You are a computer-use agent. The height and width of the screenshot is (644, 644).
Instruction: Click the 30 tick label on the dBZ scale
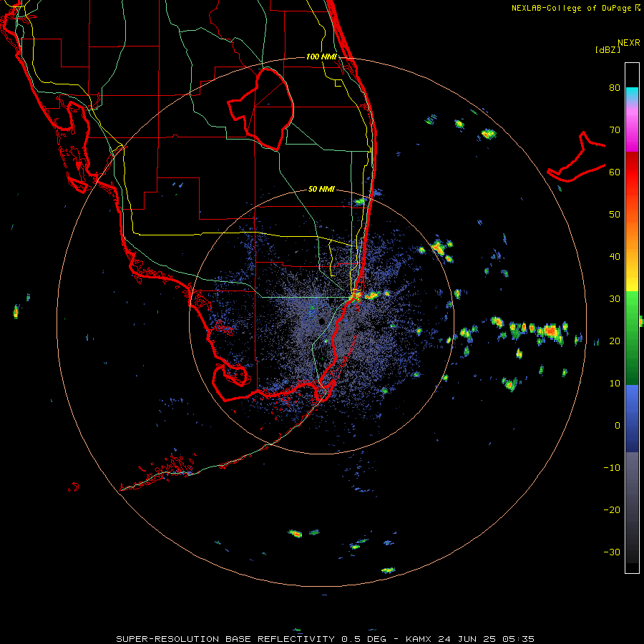[615, 298]
